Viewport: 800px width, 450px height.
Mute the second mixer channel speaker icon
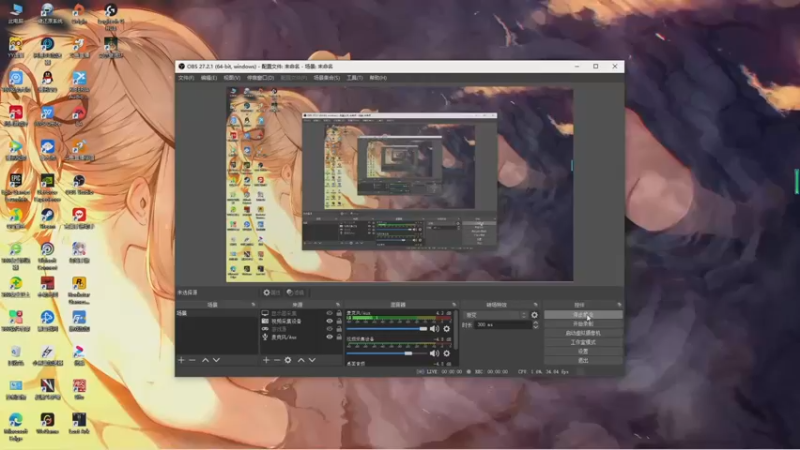pyautogui.click(x=434, y=353)
